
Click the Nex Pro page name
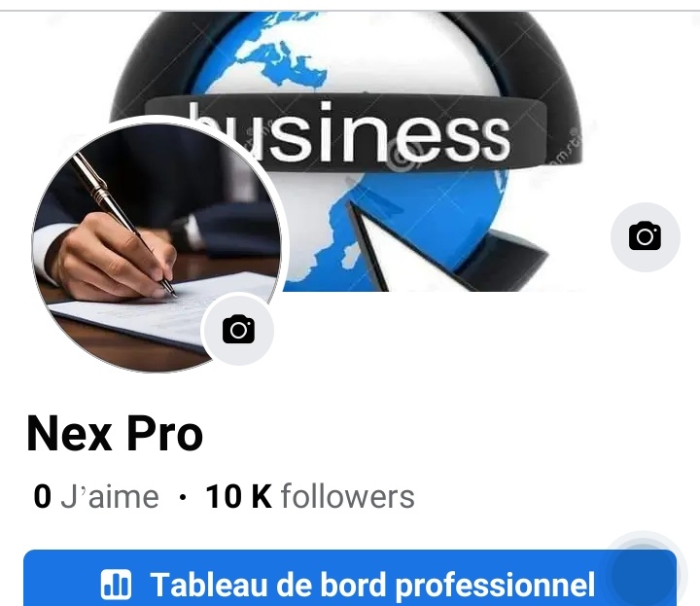[115, 434]
